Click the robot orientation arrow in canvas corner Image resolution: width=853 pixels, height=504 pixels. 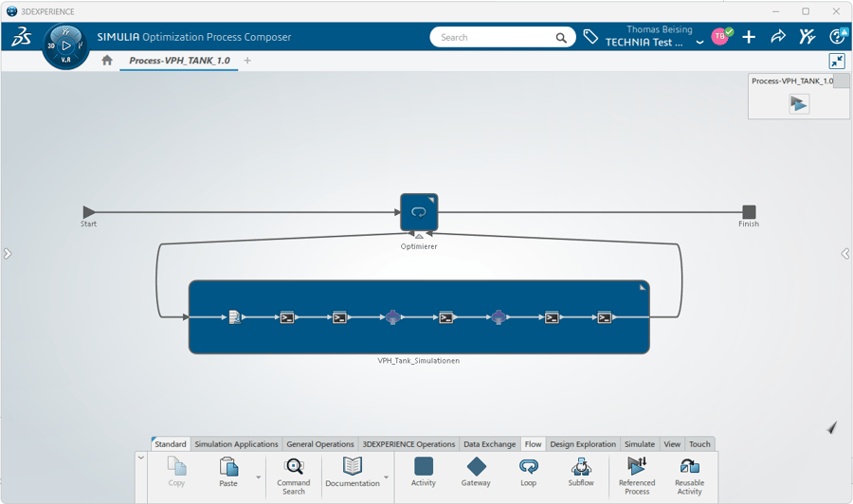coord(832,427)
